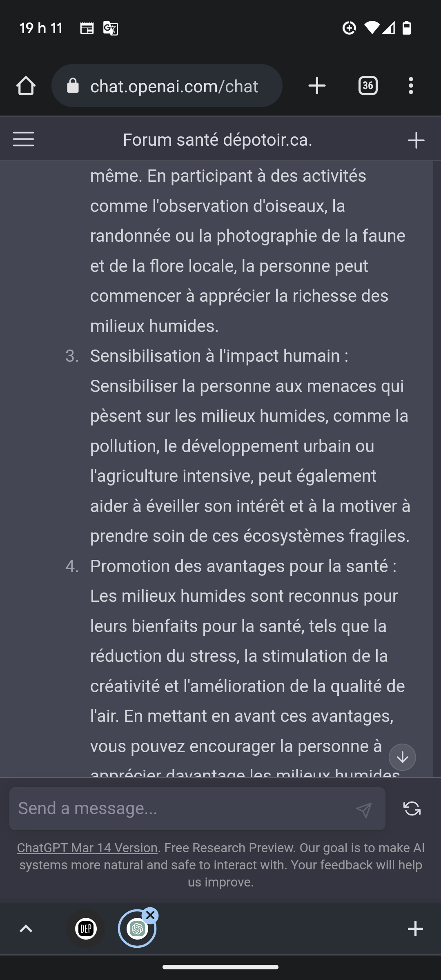Image resolution: width=441 pixels, height=980 pixels.
Task: Tap the browser home icon
Action: tap(26, 86)
